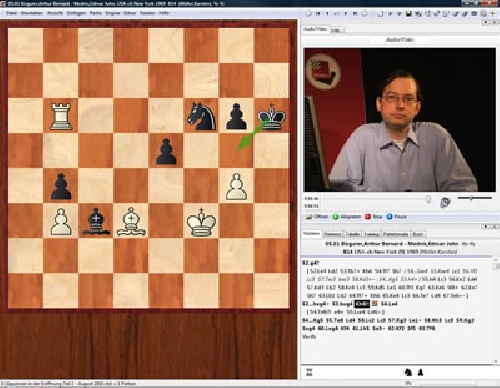Viewport: 500px width, 388px height.
Task: Step forward one move using toolbar arrow
Action: pyautogui.click(x=346, y=14)
